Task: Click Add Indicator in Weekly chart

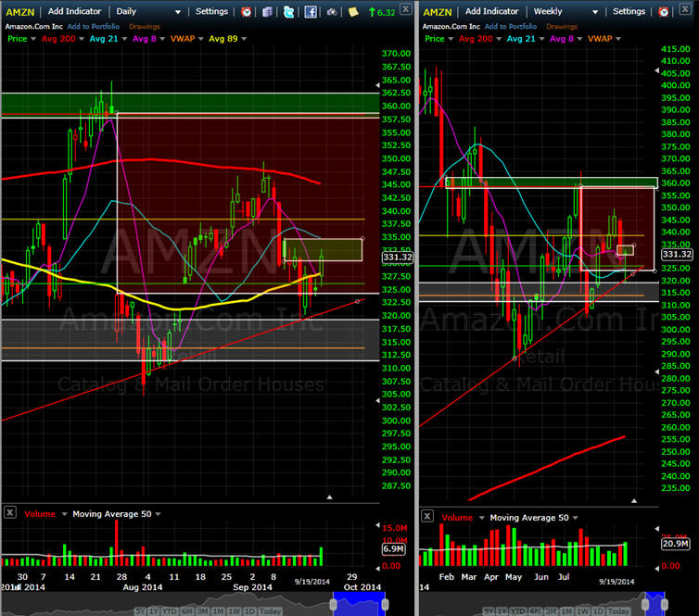Action: [491, 12]
